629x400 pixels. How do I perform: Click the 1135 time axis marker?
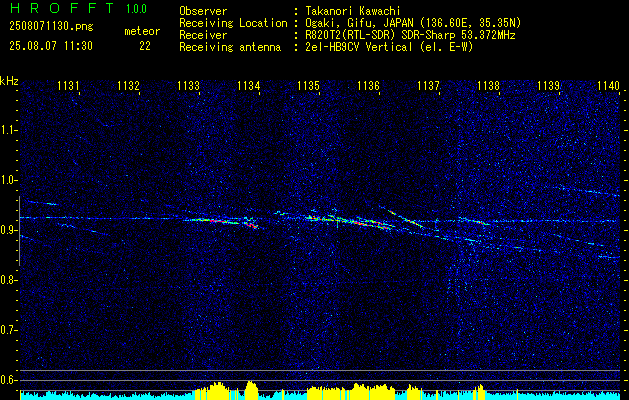pos(308,86)
